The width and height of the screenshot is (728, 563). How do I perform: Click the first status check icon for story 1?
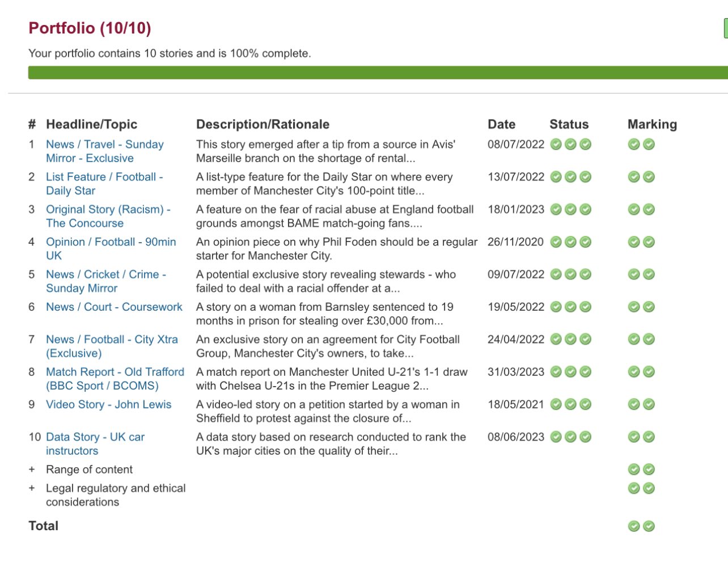coord(557,145)
